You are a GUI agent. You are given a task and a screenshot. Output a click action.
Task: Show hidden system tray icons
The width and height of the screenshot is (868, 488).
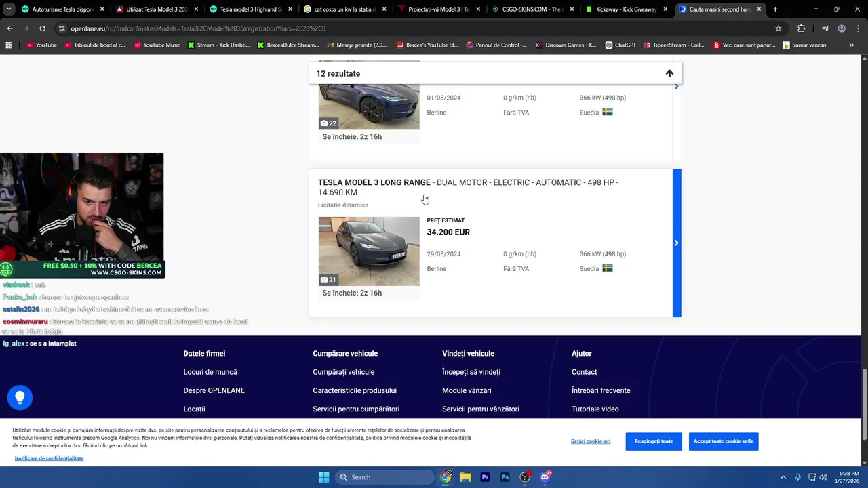pyautogui.click(x=783, y=477)
